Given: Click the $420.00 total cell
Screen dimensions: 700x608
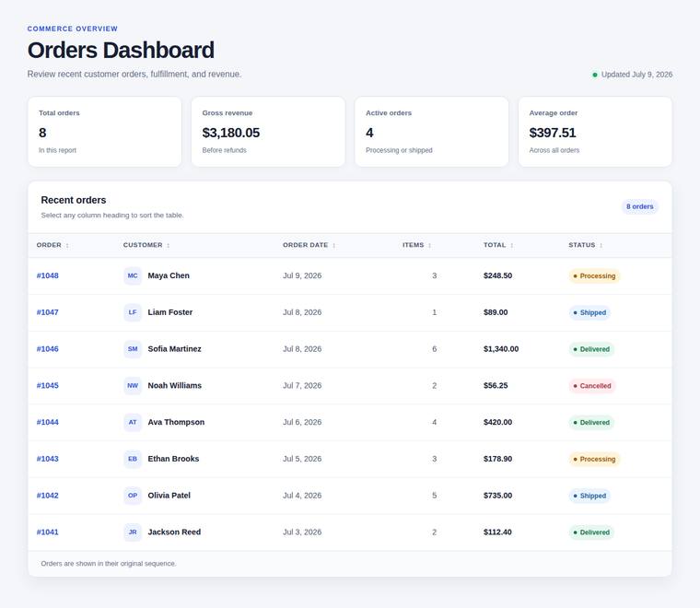Looking at the screenshot, I should click(497, 422).
